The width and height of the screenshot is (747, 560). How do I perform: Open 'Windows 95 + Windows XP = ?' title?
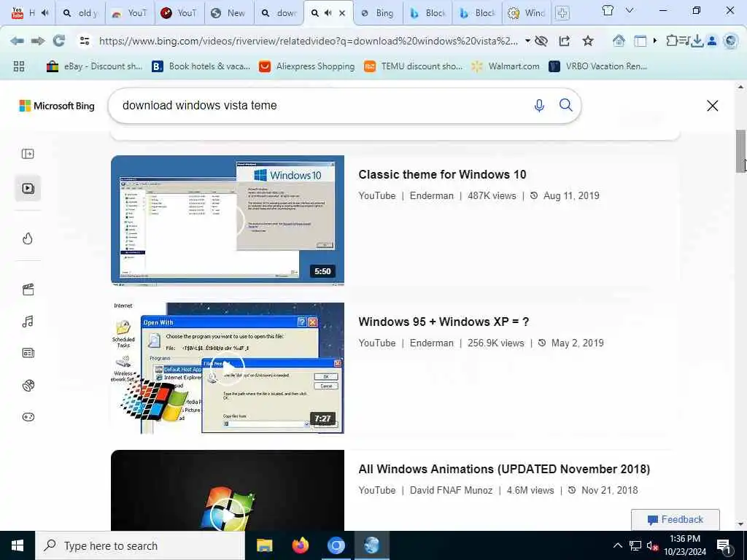pyautogui.click(x=444, y=322)
